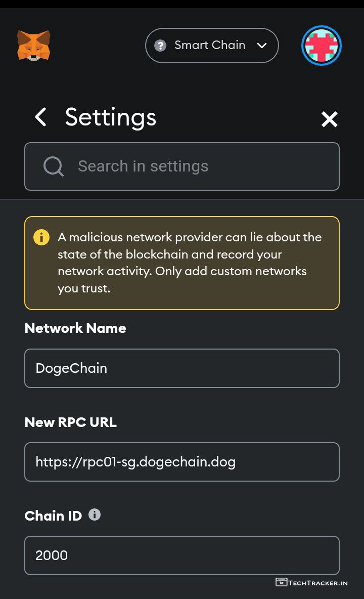Click the Chain ID field showing 2000
This screenshot has height=599, width=364.
pyautogui.click(x=181, y=555)
